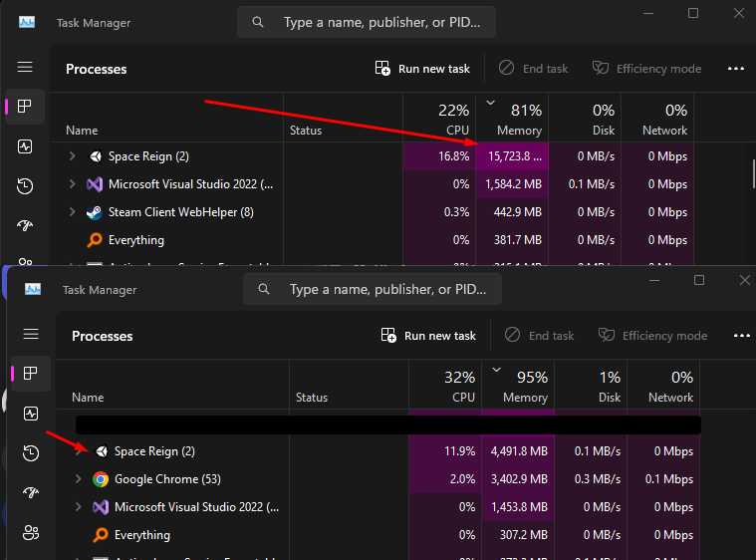Click the top window process list scrollbar
The height and width of the screenshot is (560, 756).
point(753,173)
